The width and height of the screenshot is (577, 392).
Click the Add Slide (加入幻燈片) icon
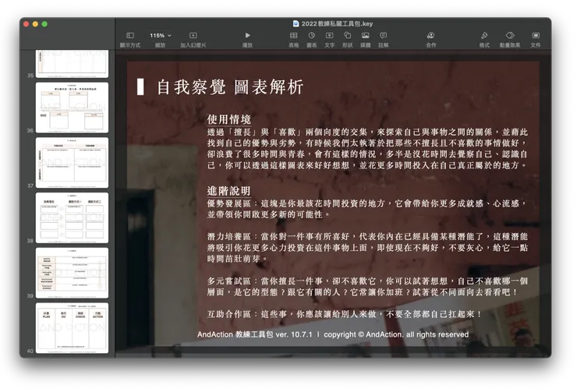click(193, 36)
